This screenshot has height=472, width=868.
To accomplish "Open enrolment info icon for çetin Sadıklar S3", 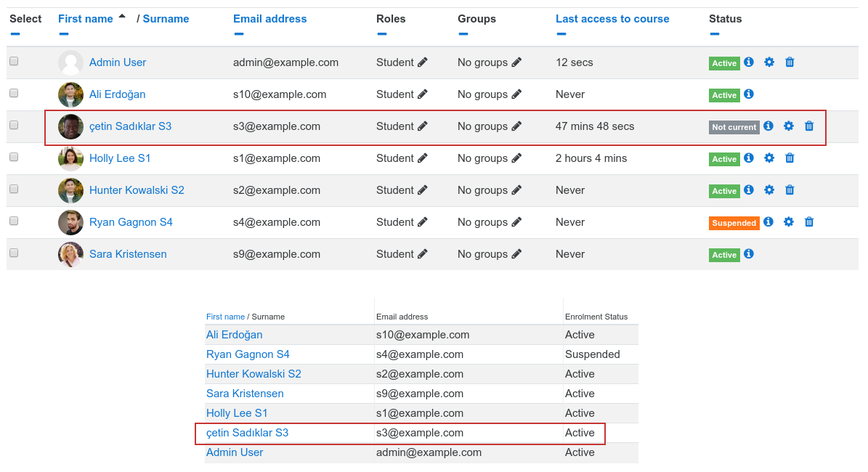I will [x=768, y=126].
